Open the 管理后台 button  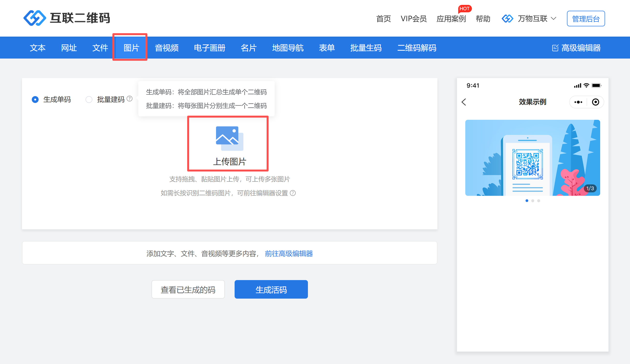(x=586, y=19)
